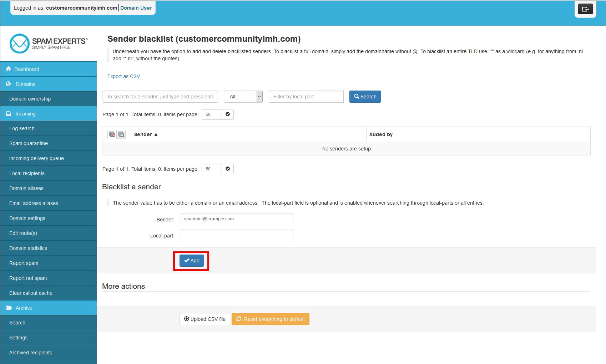606x364 pixels.
Task: Open Archived recipients
Action: 49,353
